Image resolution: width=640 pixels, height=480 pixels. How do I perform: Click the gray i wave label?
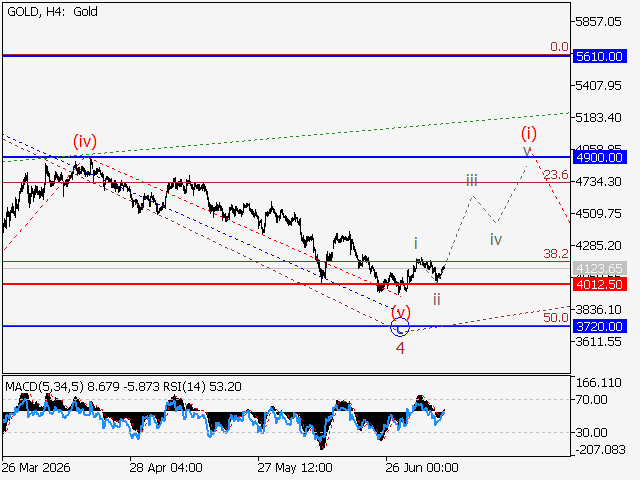point(416,243)
